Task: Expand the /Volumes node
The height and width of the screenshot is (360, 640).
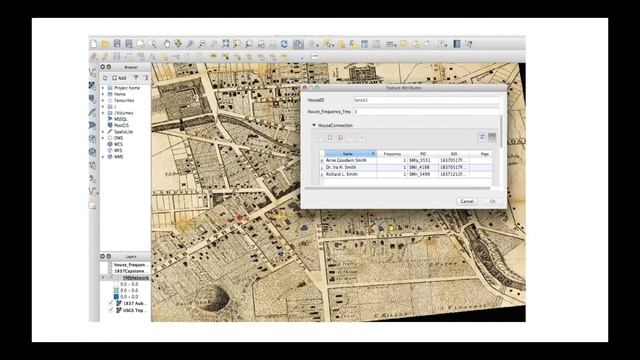Action: (x=103, y=113)
